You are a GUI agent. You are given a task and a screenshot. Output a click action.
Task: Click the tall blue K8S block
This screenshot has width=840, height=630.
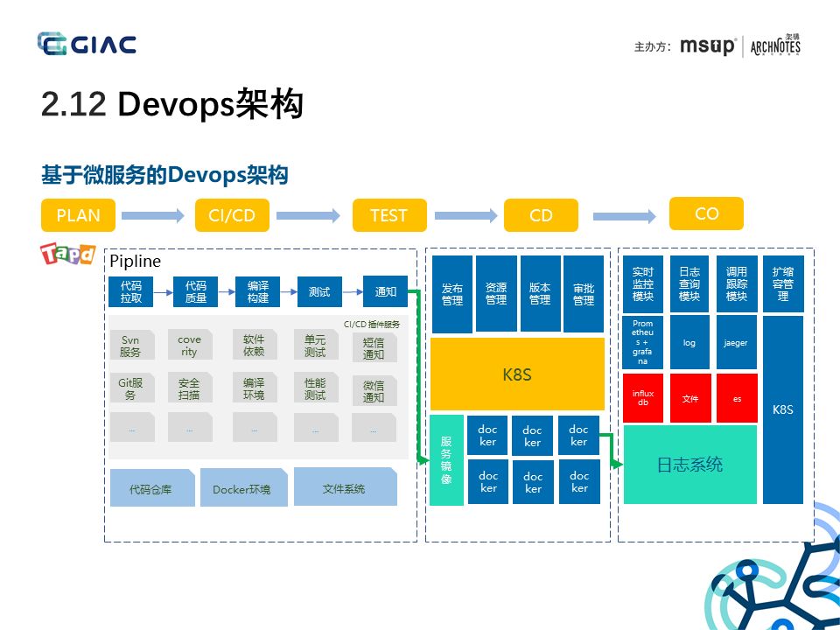tap(782, 409)
